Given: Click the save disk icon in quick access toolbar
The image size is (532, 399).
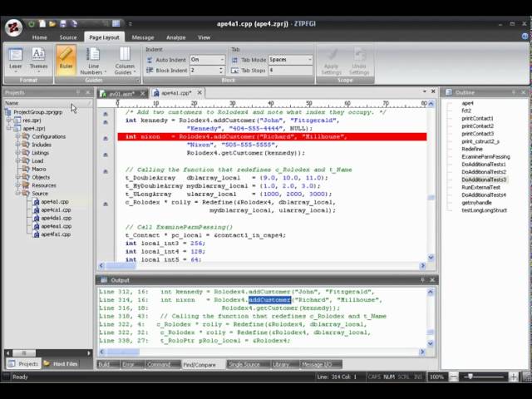Looking at the screenshot, I should (x=63, y=24).
